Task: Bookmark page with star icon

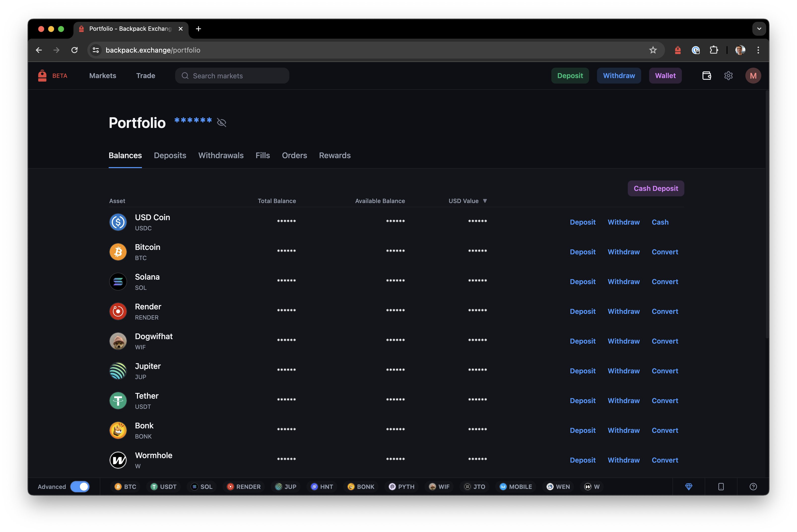Action: click(x=653, y=50)
